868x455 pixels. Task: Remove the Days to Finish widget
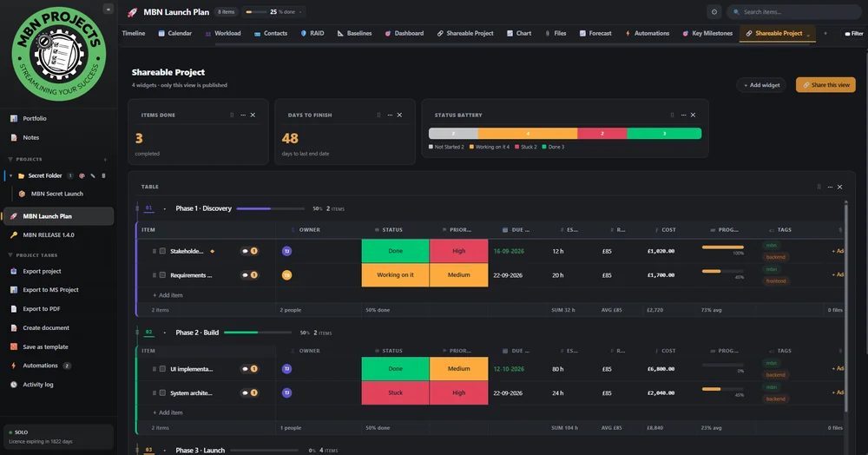click(399, 115)
